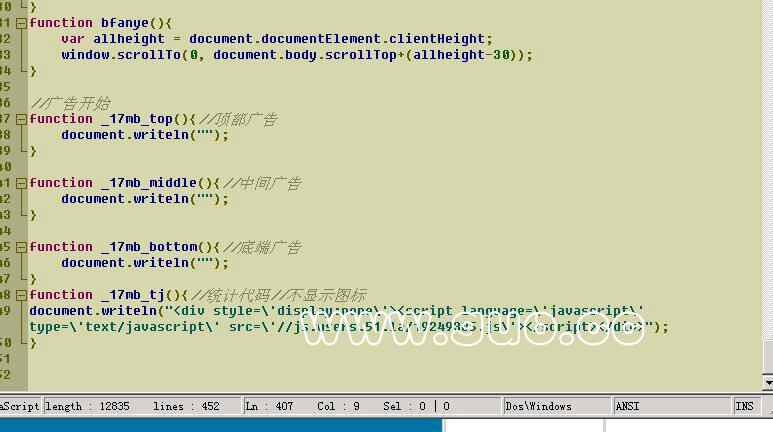Collapse the _17mb_tj function fold marker

(21, 295)
